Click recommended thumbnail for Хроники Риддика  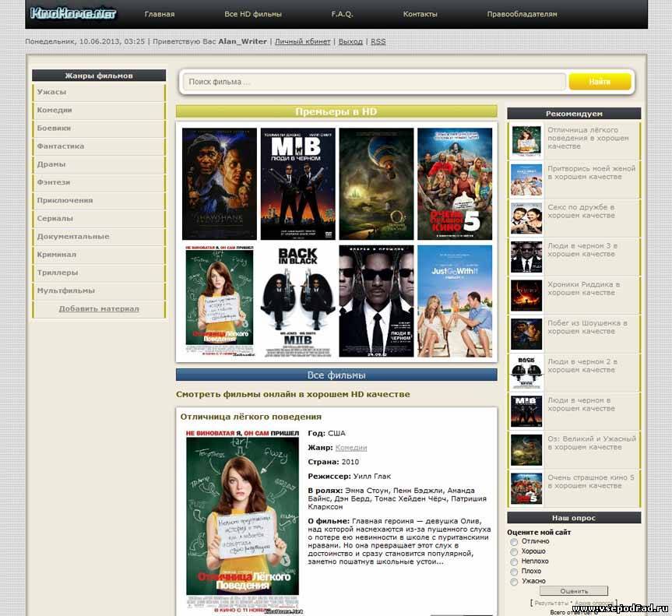(526, 295)
